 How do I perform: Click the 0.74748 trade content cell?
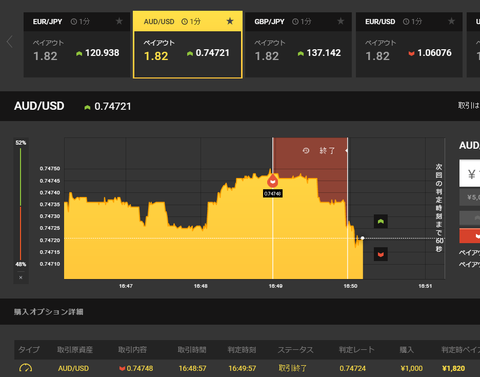pos(136,368)
